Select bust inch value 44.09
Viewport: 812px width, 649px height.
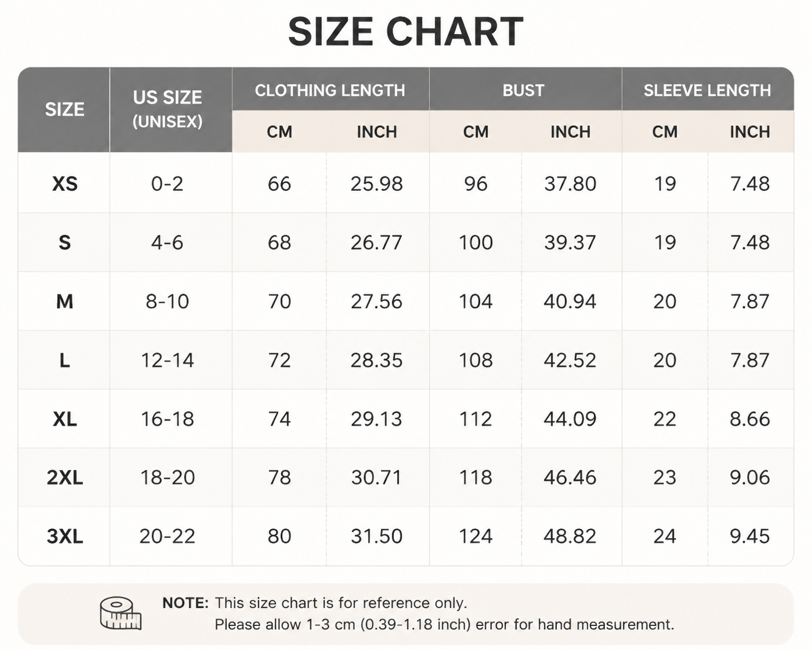[570, 419]
